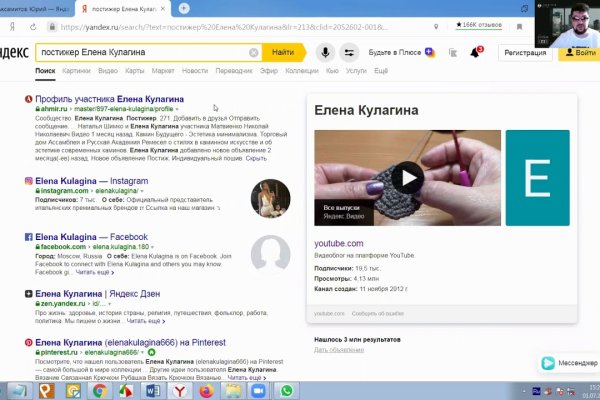Expand 'Читать ещё' in the Facebook result
Viewport: 600px width, 400px height.
coord(92,272)
